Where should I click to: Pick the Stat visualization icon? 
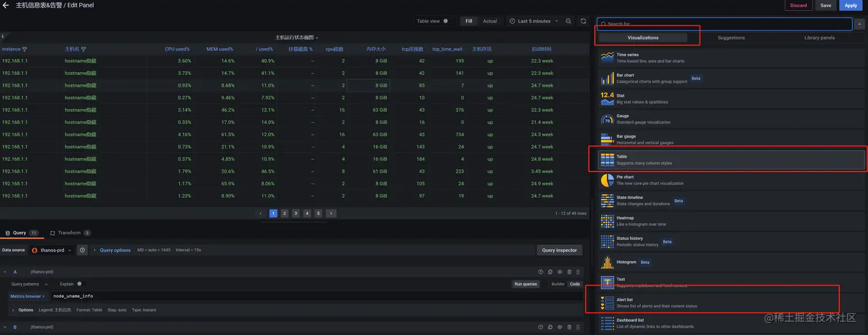click(x=607, y=98)
